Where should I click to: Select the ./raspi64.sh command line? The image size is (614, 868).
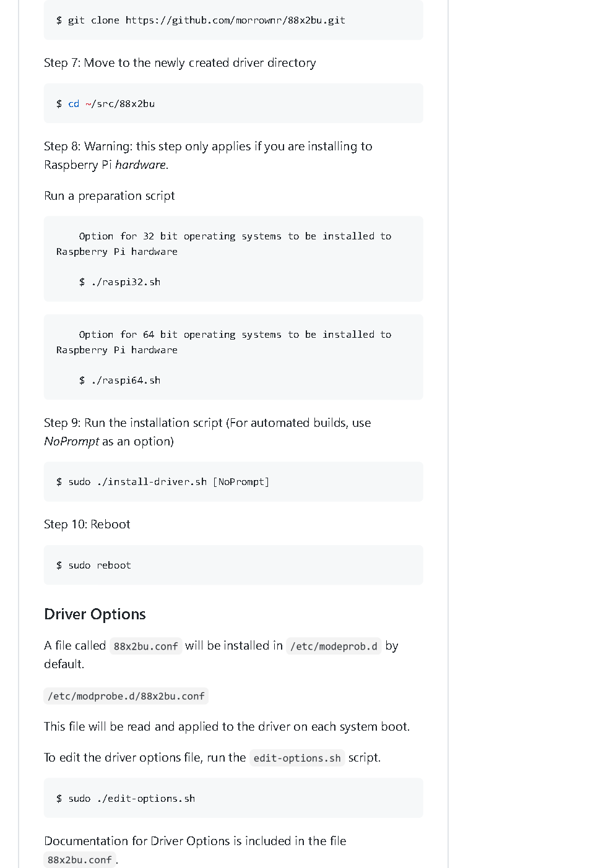(x=120, y=380)
